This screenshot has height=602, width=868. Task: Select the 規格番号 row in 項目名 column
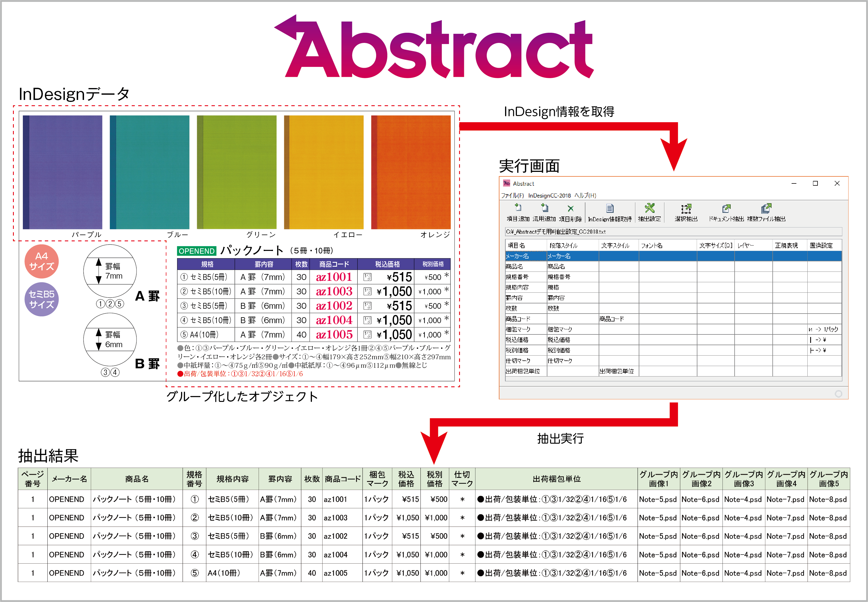(x=526, y=277)
